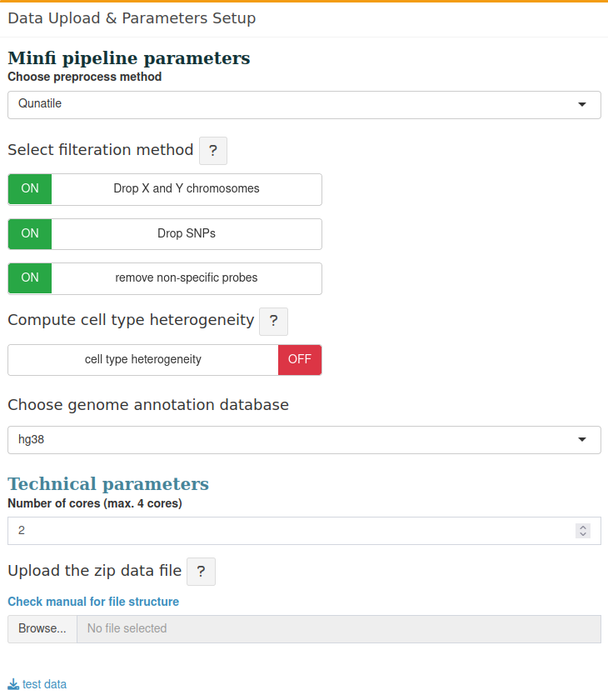Click the No file selected field
The width and height of the screenshot is (608, 700).
coord(339,629)
